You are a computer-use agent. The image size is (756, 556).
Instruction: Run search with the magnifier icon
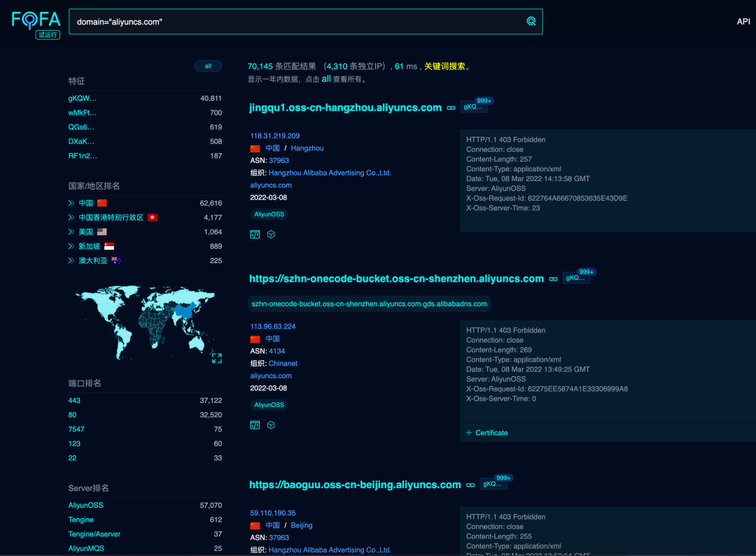tap(531, 21)
